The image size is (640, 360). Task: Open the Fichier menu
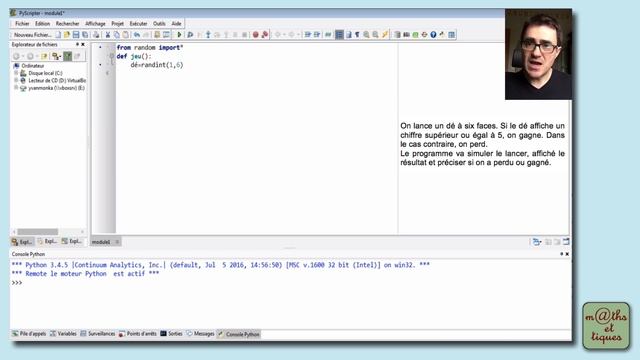tap(22, 24)
